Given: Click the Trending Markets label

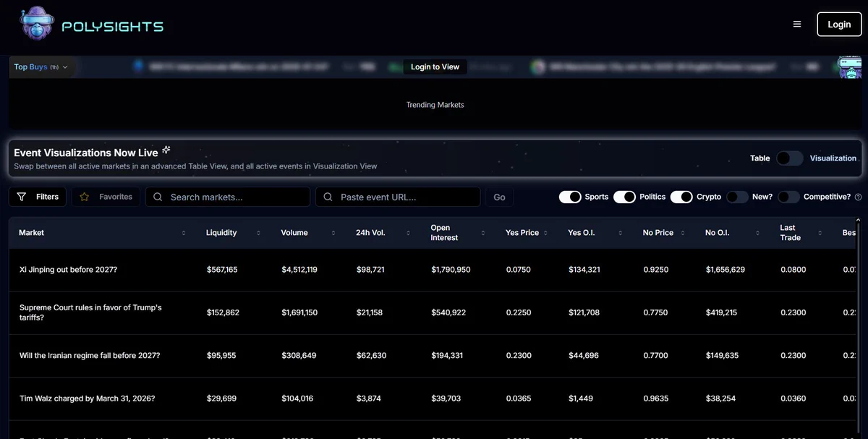Looking at the screenshot, I should click(x=435, y=105).
